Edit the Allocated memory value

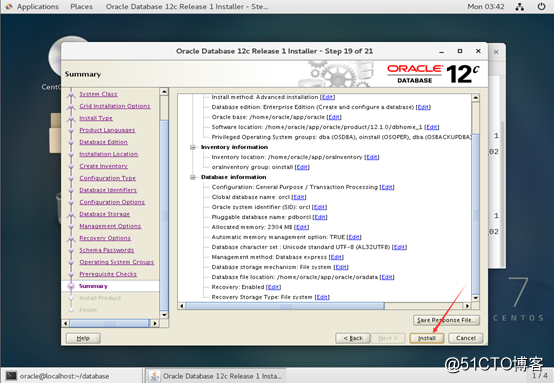pos(301,227)
